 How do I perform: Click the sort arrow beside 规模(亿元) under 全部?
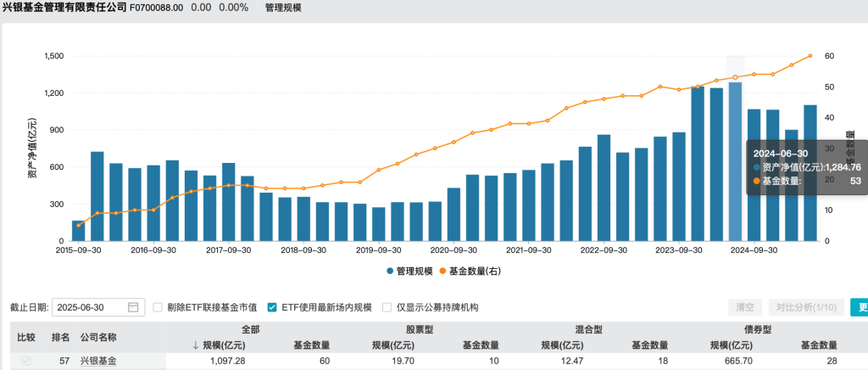click(x=195, y=345)
